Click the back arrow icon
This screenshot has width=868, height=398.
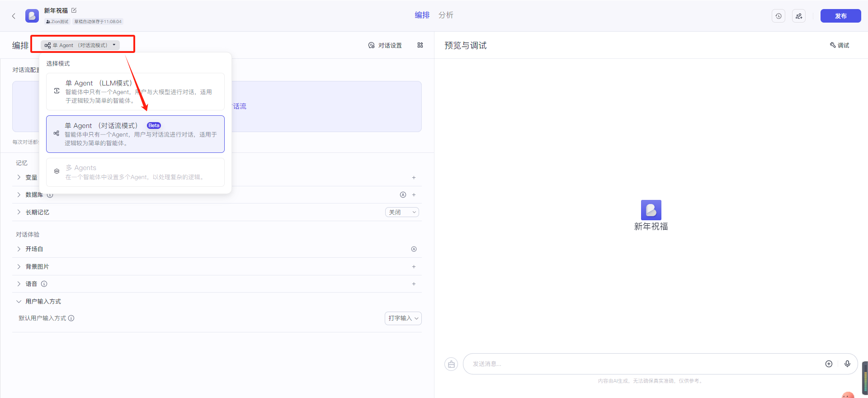click(x=14, y=16)
